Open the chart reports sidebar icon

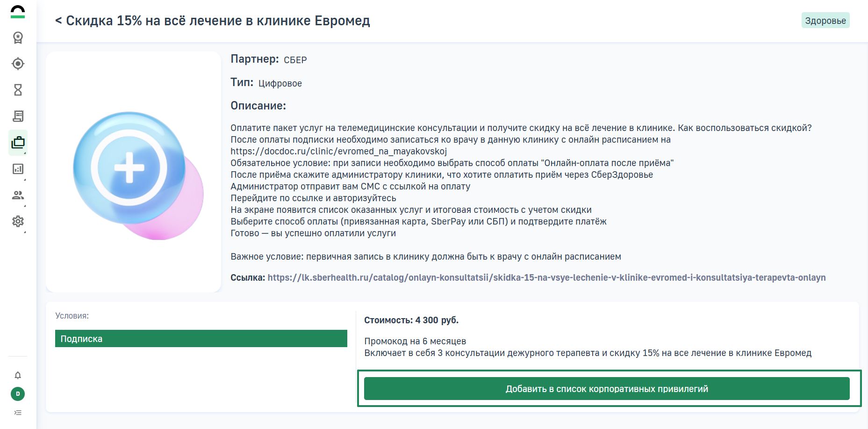[18, 169]
